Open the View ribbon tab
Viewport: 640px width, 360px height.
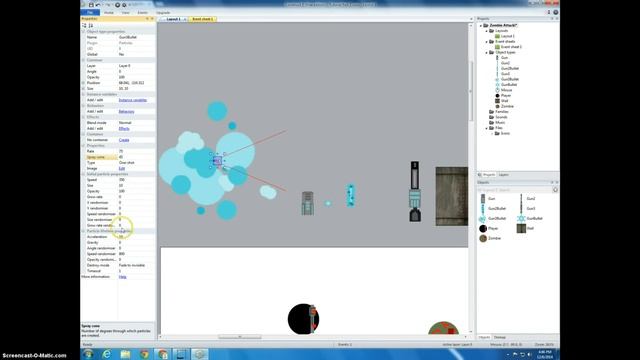[x=125, y=13]
